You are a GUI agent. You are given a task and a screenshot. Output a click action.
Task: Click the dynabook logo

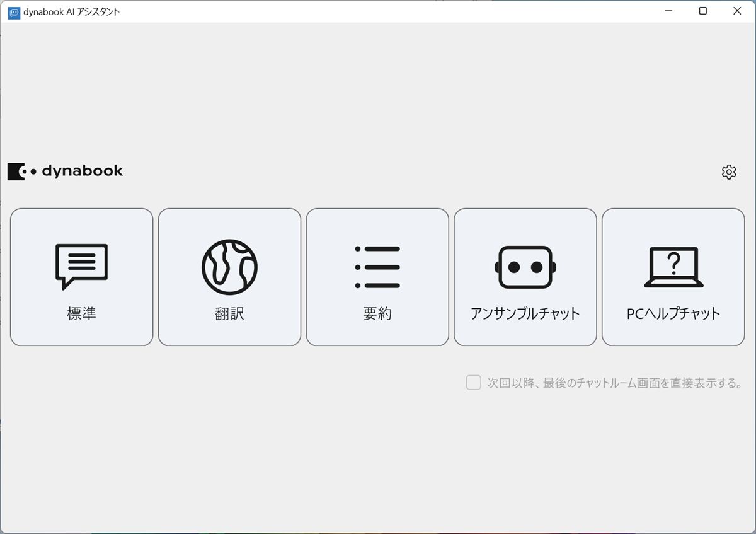click(x=65, y=171)
